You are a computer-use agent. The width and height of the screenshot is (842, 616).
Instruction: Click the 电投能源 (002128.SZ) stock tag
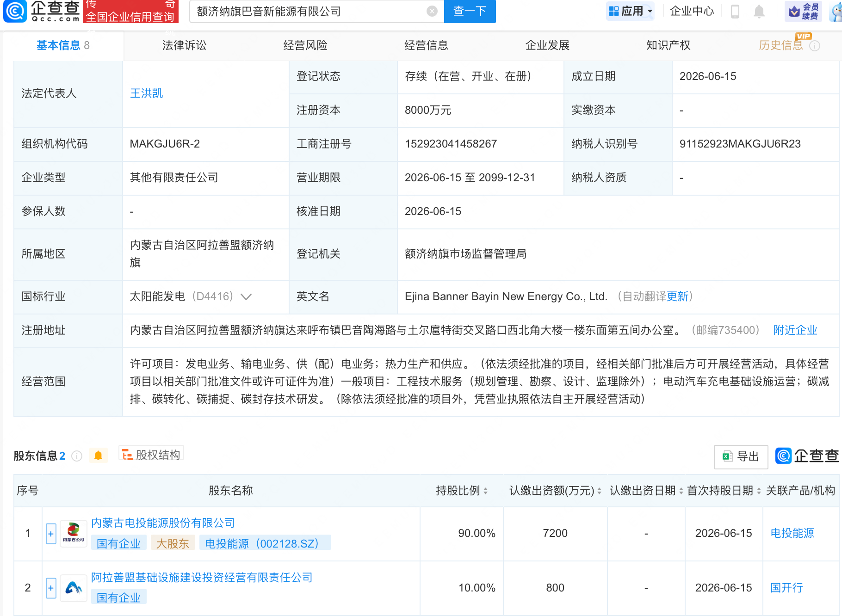pos(265,543)
